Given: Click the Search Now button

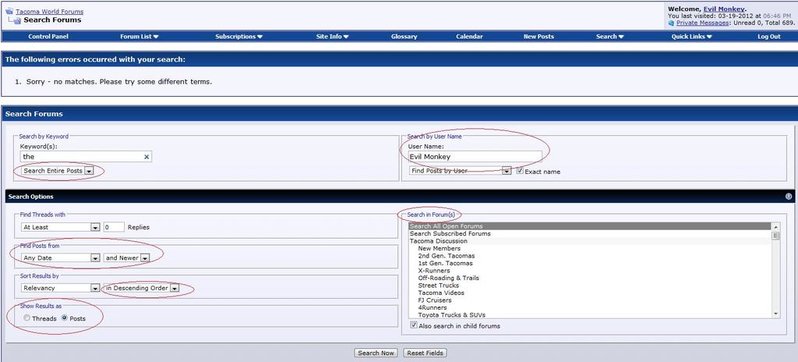Looking at the screenshot, I should click(376, 353).
